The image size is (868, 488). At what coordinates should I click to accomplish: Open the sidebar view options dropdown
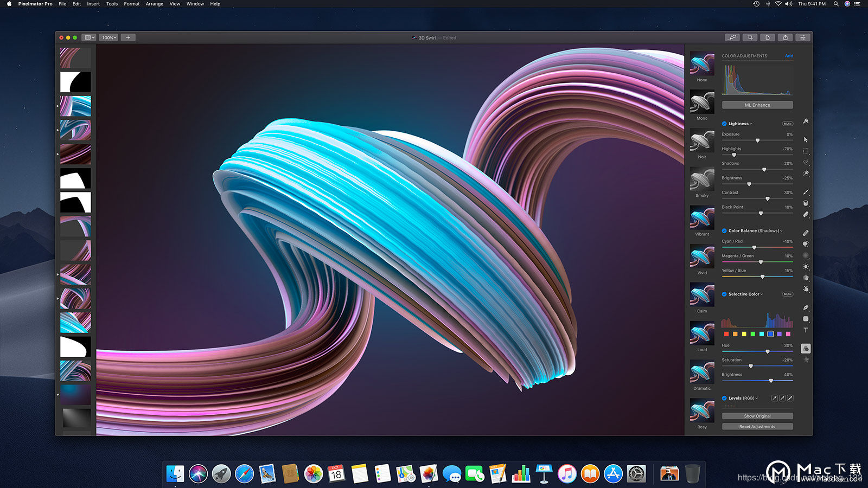pyautogui.click(x=90, y=37)
